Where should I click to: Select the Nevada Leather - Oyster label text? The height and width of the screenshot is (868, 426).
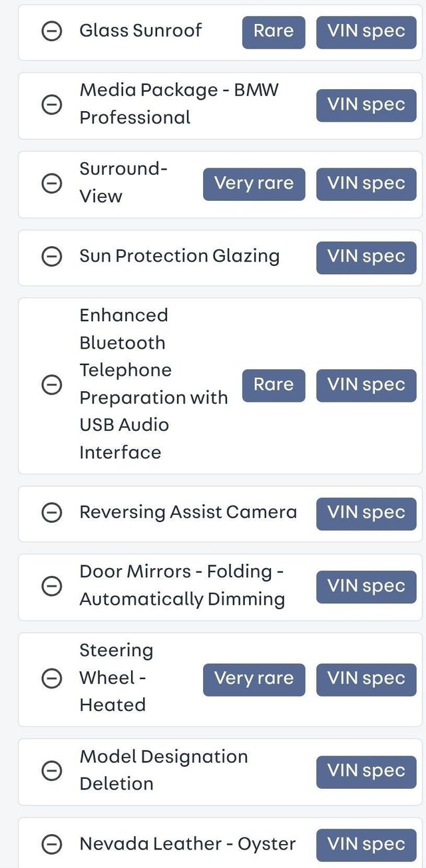(x=187, y=844)
